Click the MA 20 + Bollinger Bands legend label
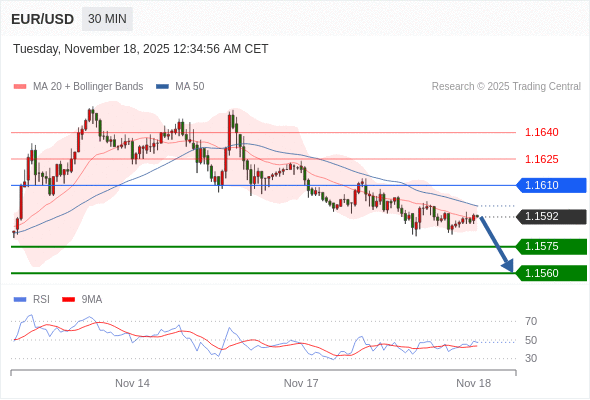The image size is (590, 400). coord(88,87)
